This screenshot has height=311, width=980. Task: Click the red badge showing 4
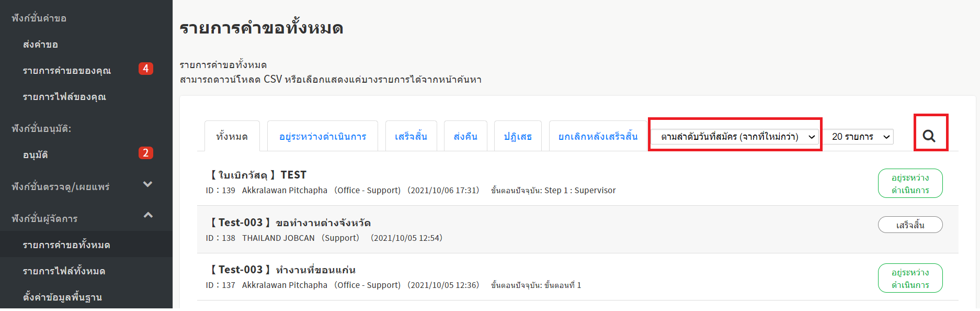click(x=145, y=69)
